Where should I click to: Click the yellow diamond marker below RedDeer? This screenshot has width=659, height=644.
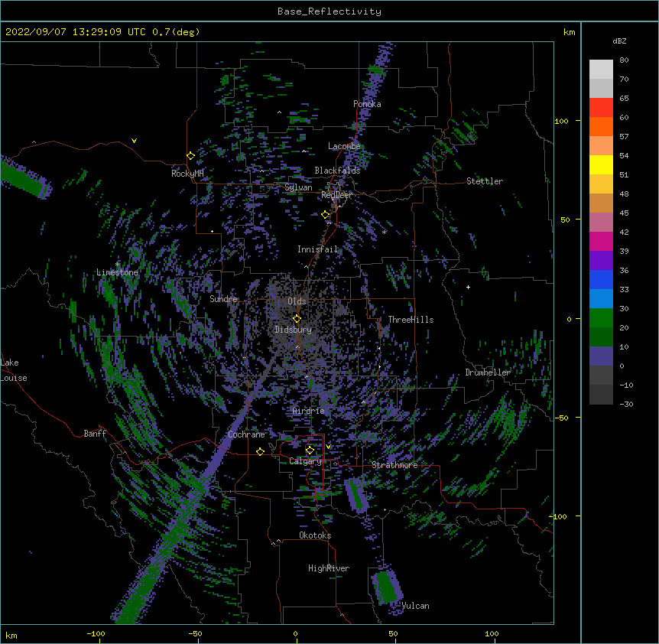326,215
